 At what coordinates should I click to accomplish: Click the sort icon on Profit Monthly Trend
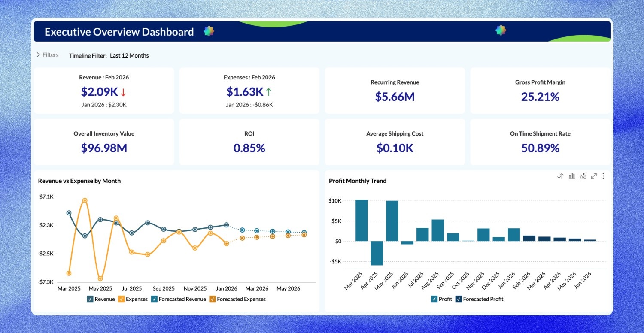click(560, 176)
